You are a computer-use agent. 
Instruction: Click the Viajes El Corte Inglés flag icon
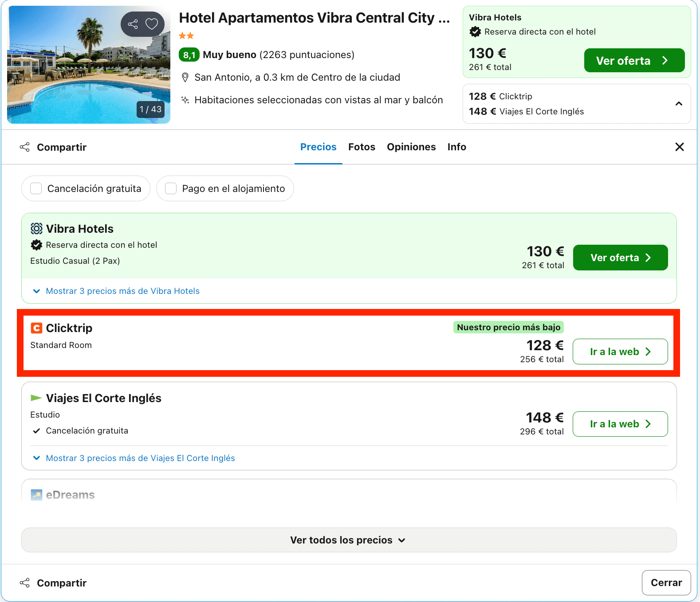(x=36, y=398)
